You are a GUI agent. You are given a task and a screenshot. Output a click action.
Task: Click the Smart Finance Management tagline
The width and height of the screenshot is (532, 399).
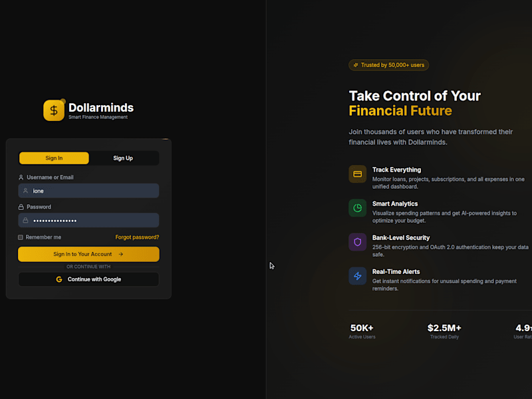[x=98, y=117]
